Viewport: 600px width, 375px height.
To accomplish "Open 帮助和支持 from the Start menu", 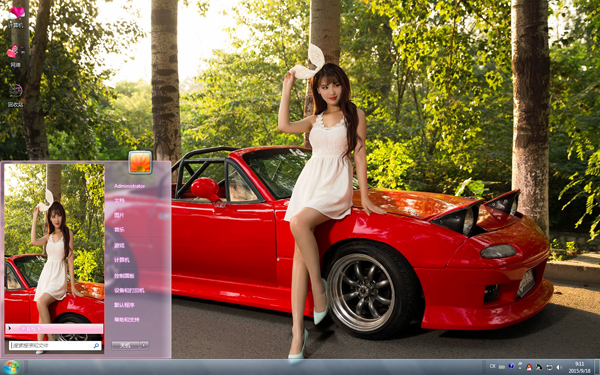I will point(127,320).
